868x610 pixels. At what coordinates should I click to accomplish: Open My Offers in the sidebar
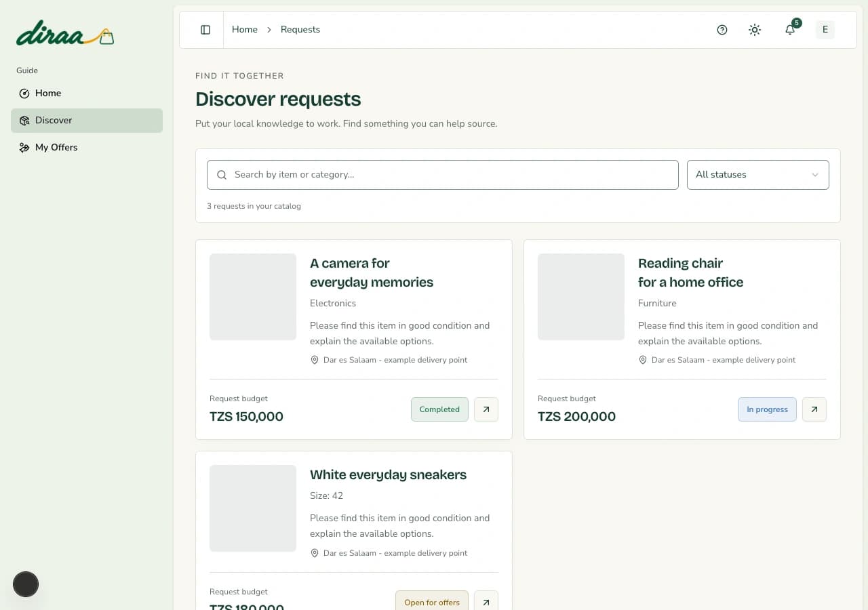point(87,148)
